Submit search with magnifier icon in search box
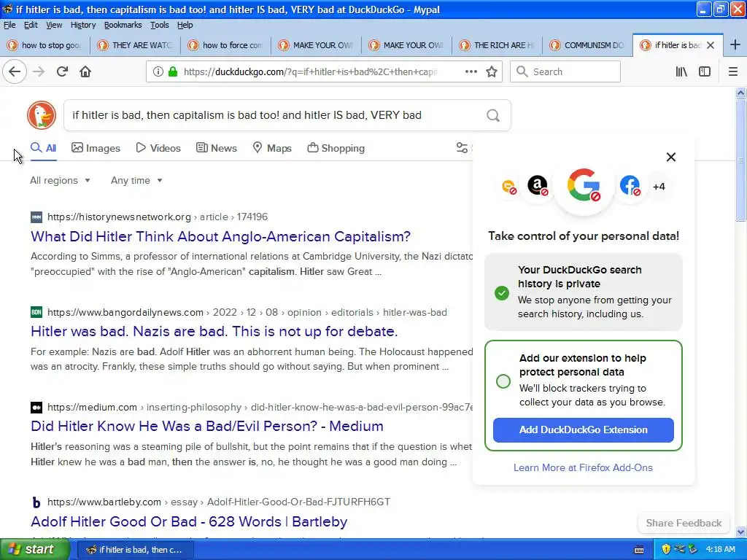The image size is (747, 560). click(493, 115)
